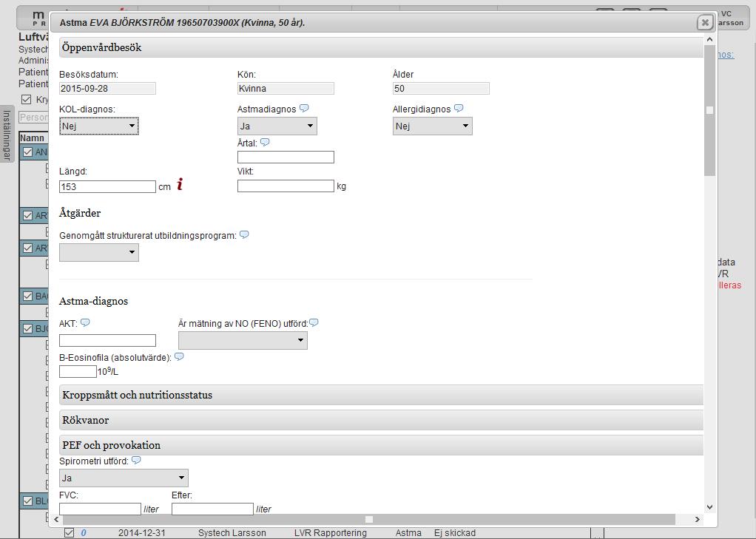The height and width of the screenshot is (539, 756).
Task: Open the KOL-diagnos dropdown
Action: 99,126
